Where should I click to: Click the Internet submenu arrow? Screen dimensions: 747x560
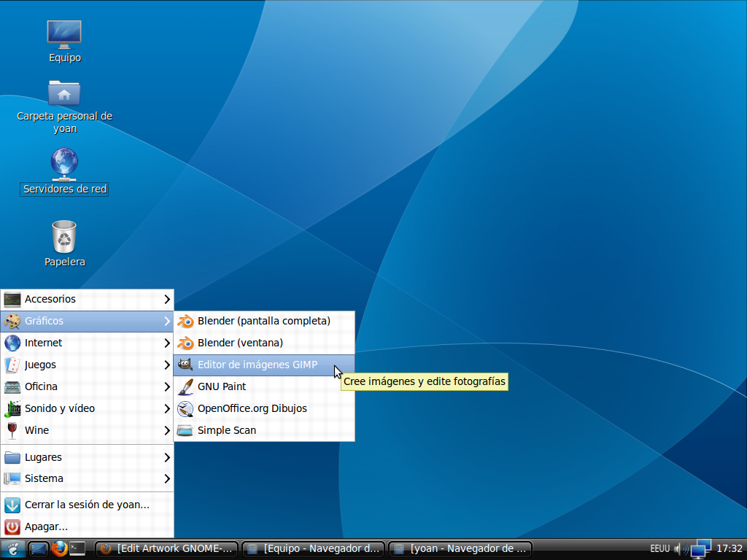pos(167,343)
